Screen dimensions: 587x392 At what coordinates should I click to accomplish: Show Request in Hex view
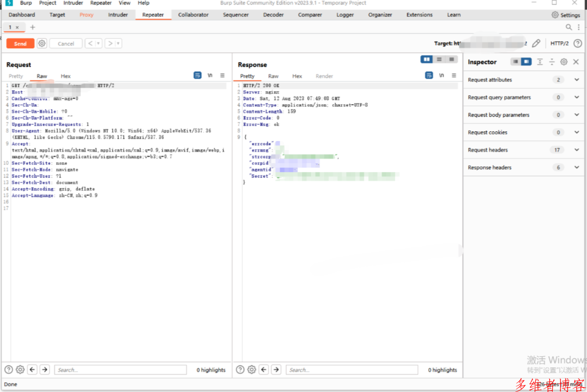pos(65,76)
